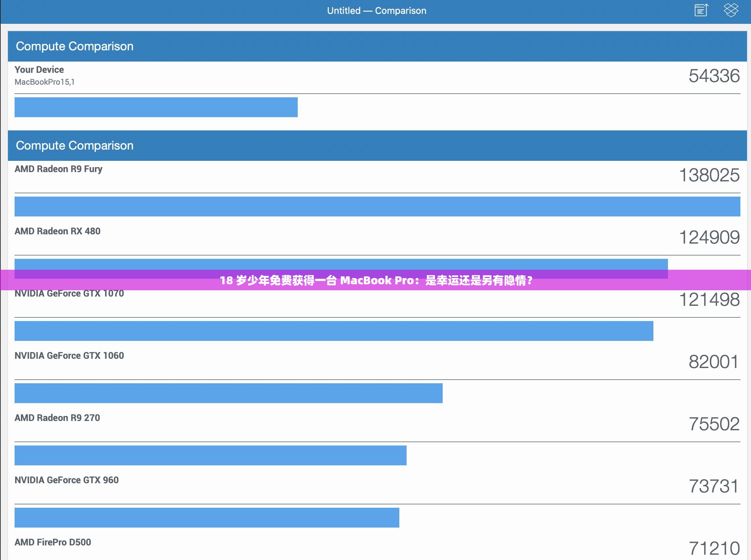The image size is (751, 560).
Task: Click the score 124909
Action: pos(709,237)
